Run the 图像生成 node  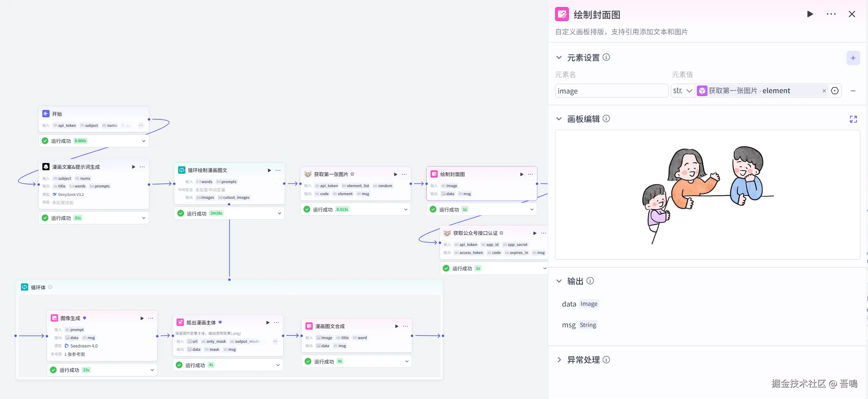coord(142,318)
